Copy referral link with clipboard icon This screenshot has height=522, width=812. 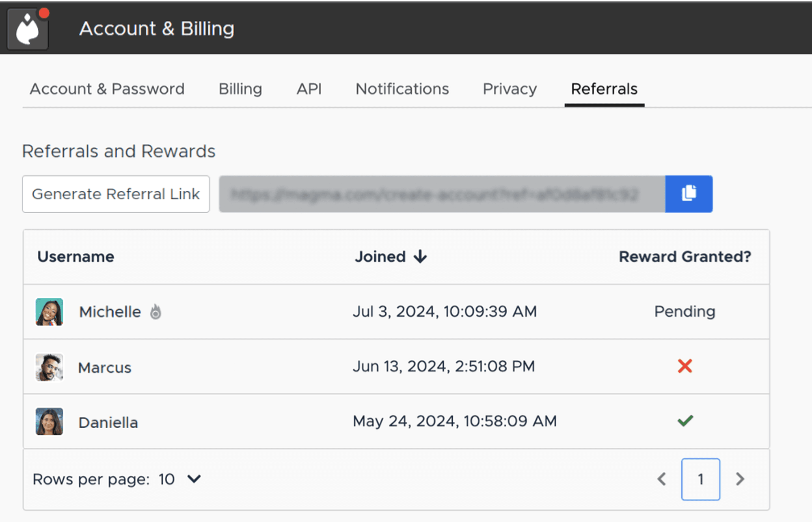[x=689, y=194]
